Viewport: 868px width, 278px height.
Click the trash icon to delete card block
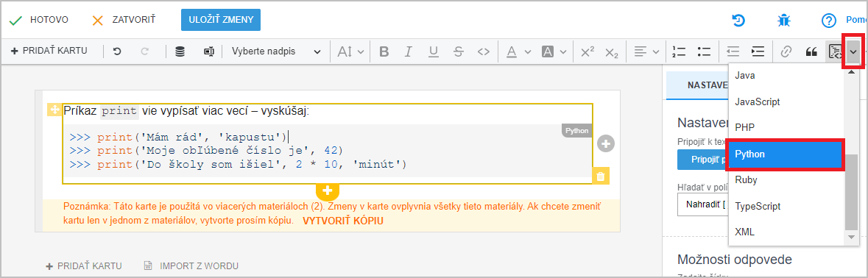click(601, 177)
